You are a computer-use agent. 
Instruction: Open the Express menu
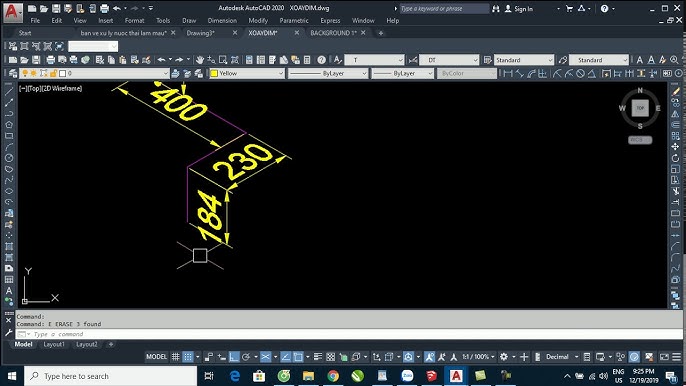tap(330, 21)
